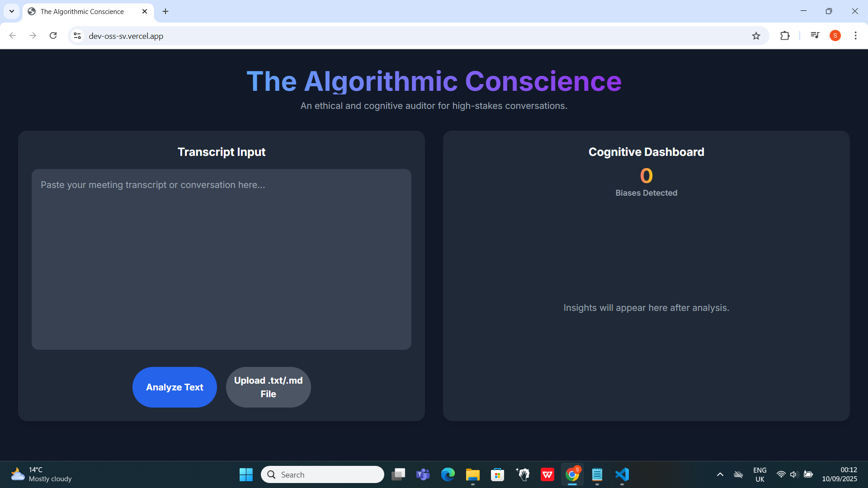Reload the page
868x488 pixels.
click(53, 36)
